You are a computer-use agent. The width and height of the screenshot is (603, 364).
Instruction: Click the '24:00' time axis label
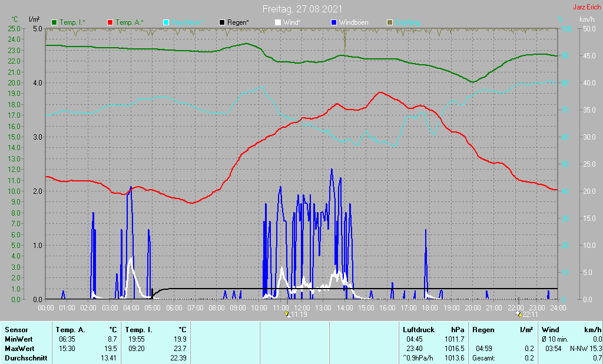tap(558, 308)
